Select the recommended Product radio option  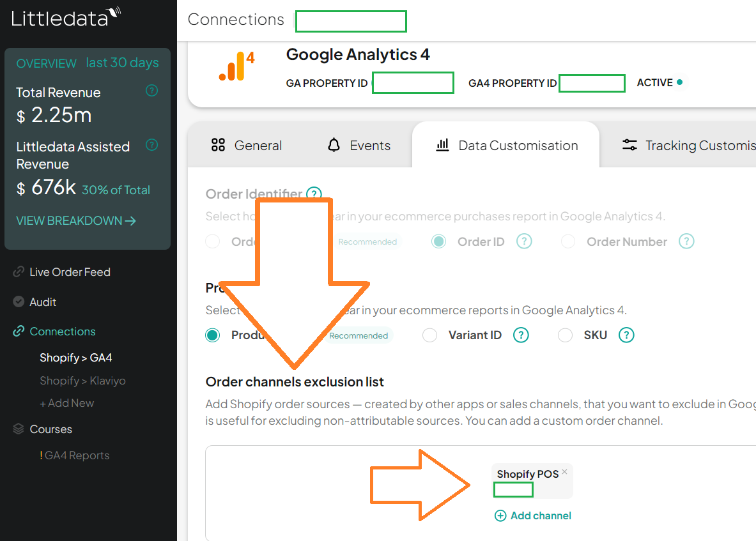pyautogui.click(x=213, y=335)
